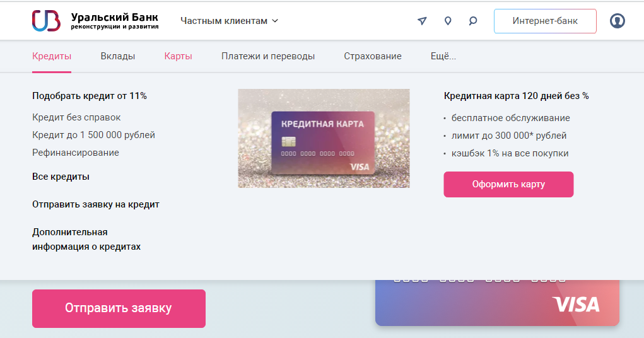Open Все кредиты link
644x338 pixels.
(x=61, y=177)
